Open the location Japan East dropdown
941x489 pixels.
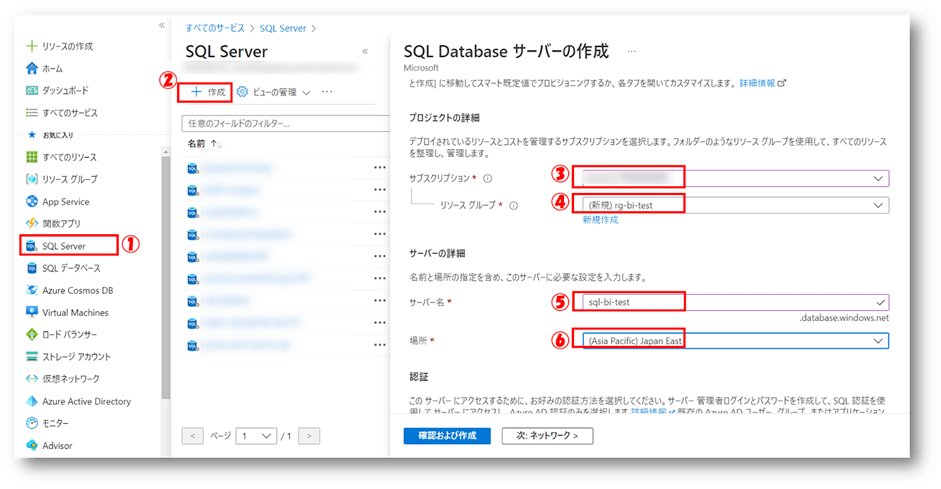(736, 341)
